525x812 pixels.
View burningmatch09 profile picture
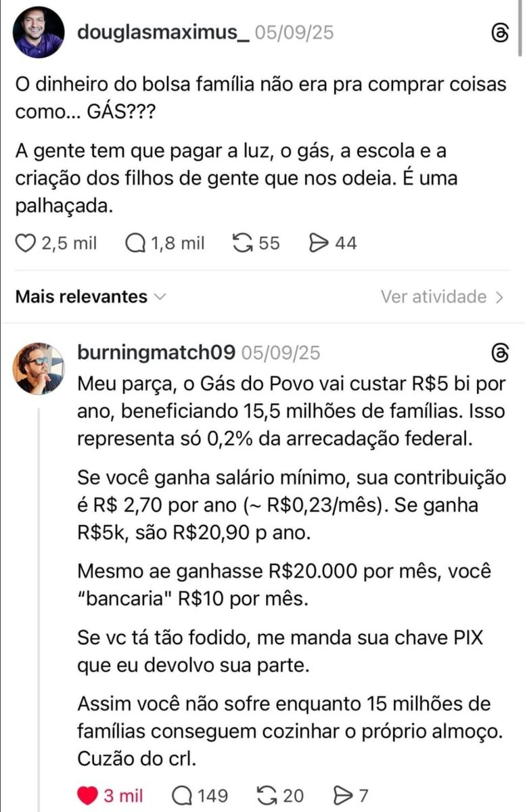[39, 368]
